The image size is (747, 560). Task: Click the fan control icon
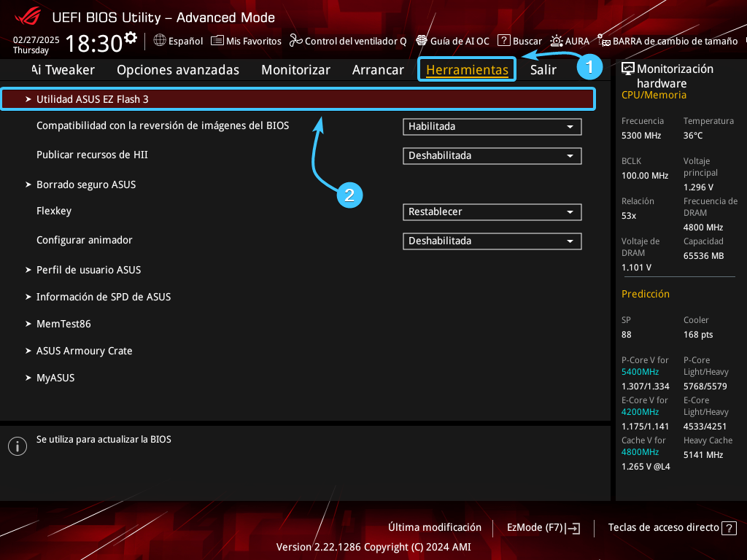point(295,41)
